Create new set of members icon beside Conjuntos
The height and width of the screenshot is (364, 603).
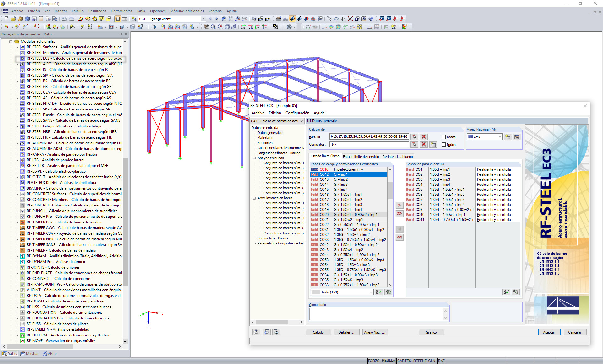[x=433, y=144]
